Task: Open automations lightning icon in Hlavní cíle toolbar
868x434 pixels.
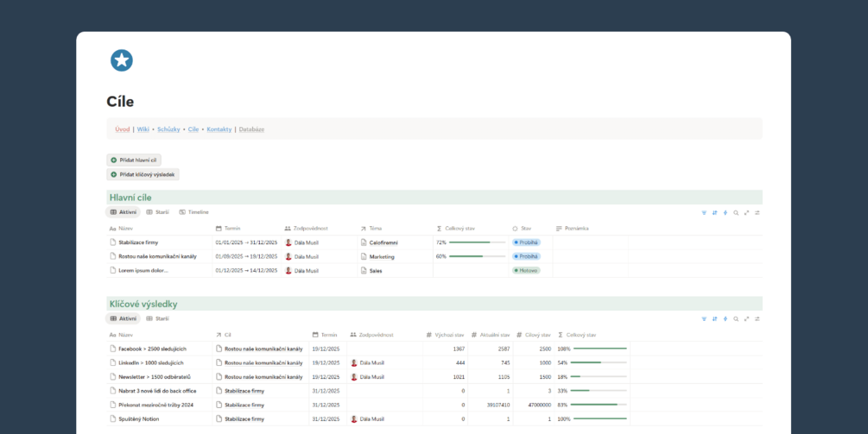Action: click(725, 212)
